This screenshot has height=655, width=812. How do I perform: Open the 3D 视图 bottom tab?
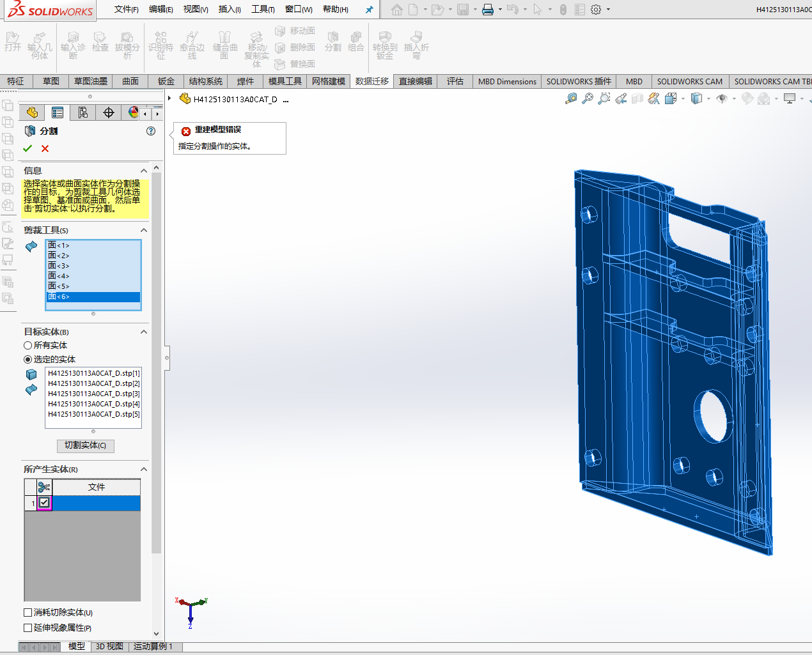109,647
